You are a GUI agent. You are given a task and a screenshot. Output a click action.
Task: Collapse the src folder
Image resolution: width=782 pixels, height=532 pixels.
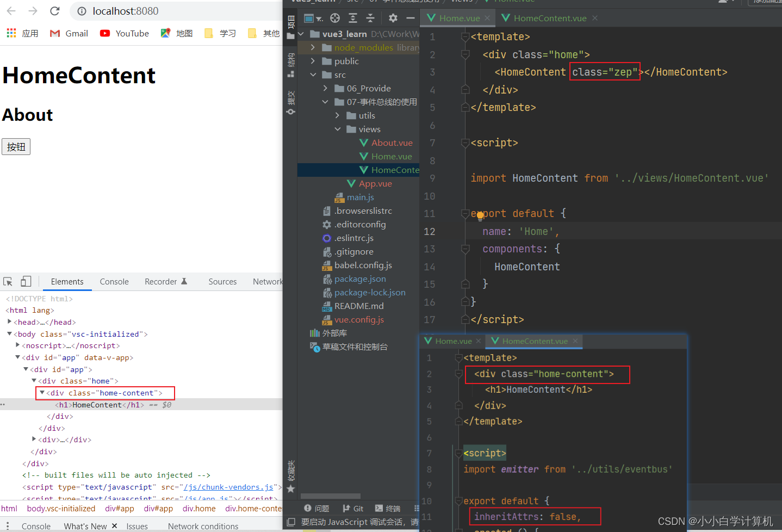tap(313, 75)
